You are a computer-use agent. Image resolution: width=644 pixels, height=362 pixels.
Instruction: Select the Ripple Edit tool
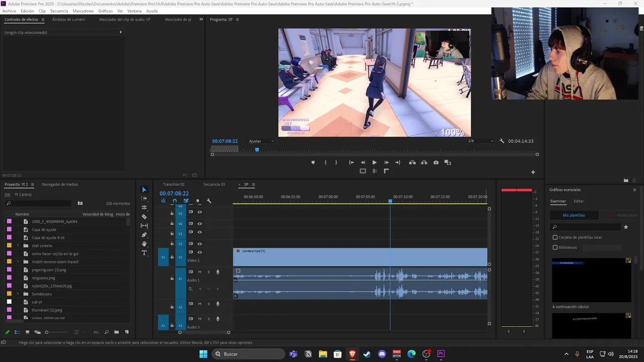pyautogui.click(x=144, y=208)
